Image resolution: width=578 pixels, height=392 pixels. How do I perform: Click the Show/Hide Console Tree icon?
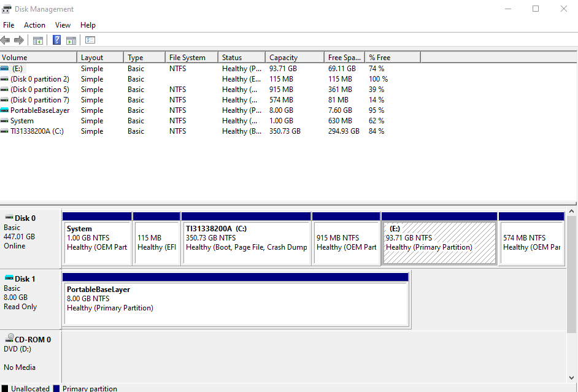coord(37,40)
